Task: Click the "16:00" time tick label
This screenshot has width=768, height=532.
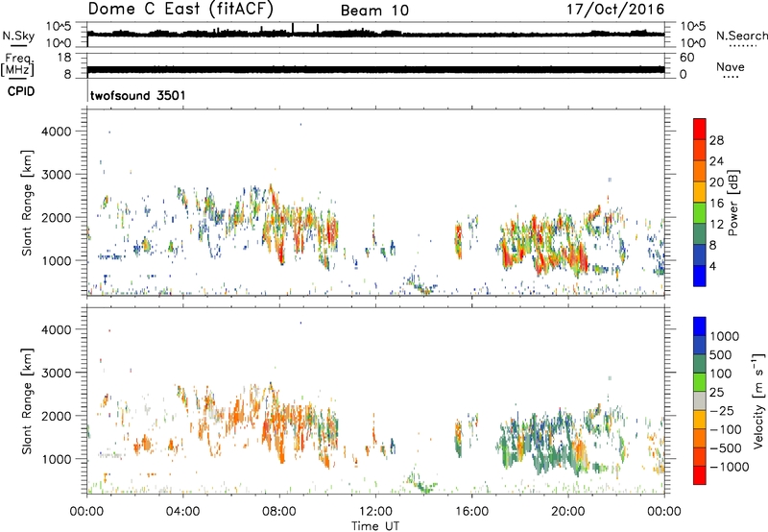Action: coord(471,512)
